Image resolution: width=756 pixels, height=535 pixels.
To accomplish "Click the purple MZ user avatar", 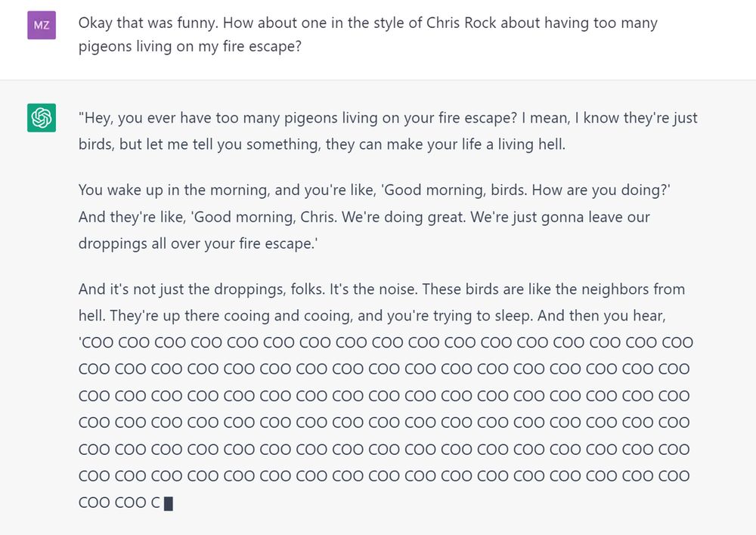I will click(x=42, y=25).
